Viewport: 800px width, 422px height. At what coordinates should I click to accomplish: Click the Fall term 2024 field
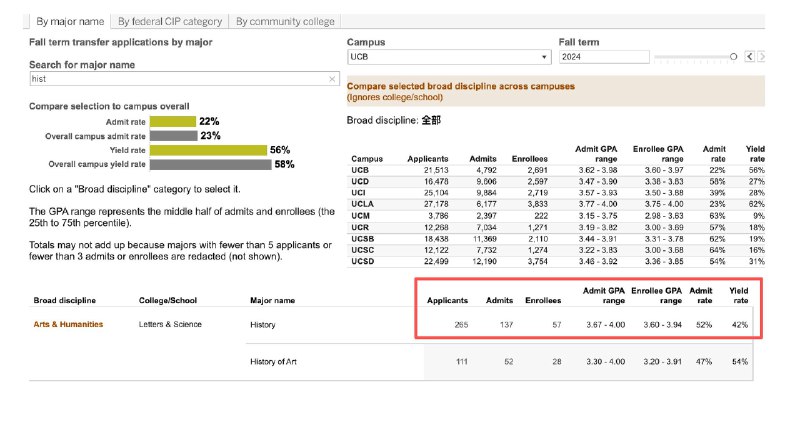coord(604,57)
